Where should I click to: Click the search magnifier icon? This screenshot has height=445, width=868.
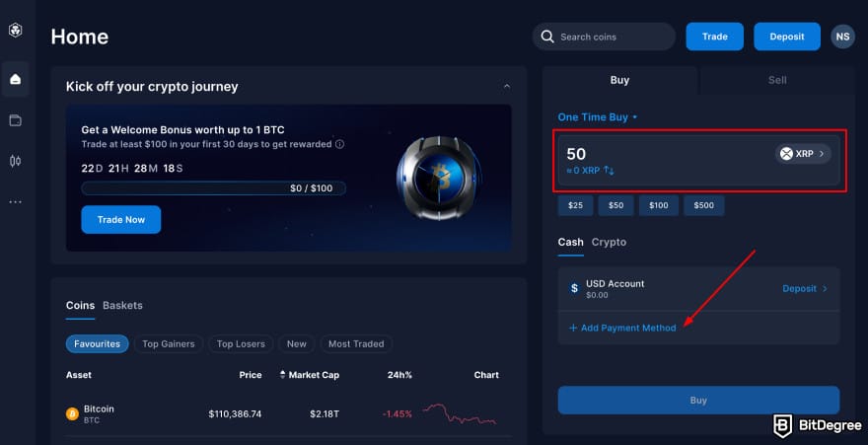tap(547, 37)
